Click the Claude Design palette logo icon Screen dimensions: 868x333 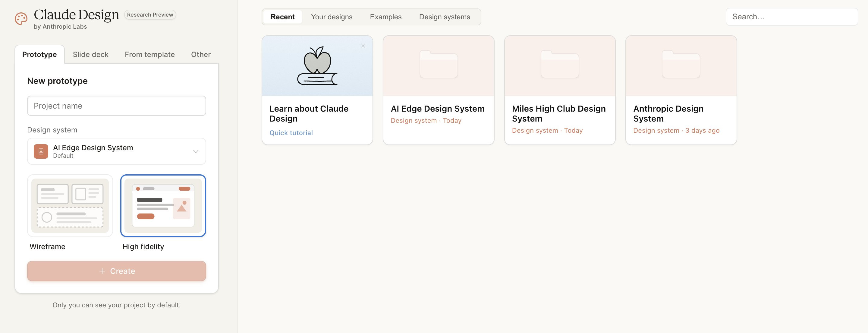coord(21,19)
